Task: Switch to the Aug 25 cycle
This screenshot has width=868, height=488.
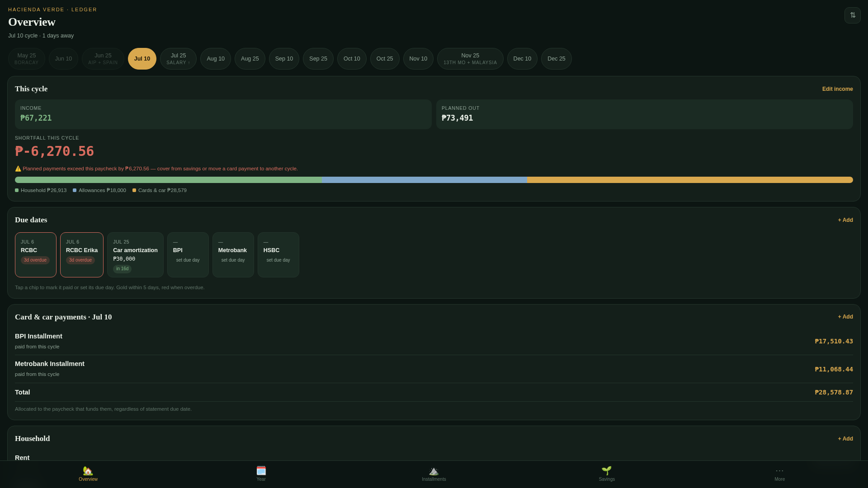Action: click(x=250, y=59)
